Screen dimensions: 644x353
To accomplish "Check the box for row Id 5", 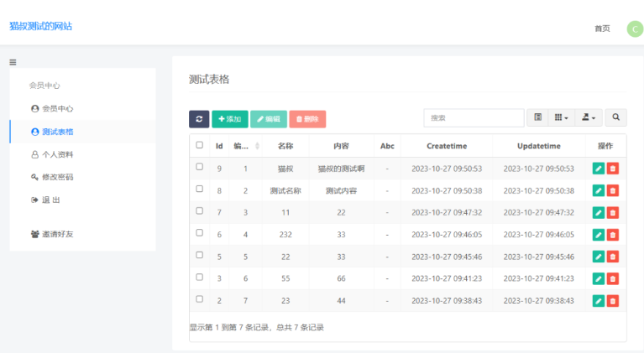I will tap(200, 255).
